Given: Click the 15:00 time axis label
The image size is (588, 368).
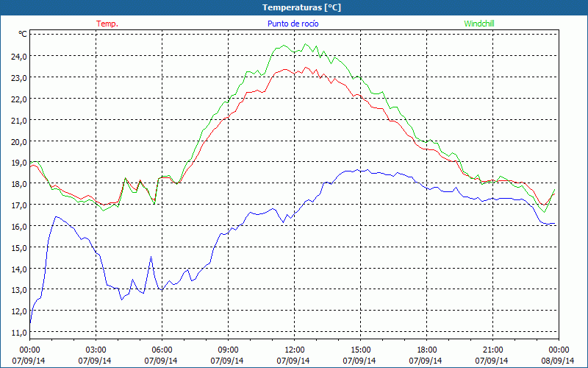Looking at the screenshot, I should [360, 350].
